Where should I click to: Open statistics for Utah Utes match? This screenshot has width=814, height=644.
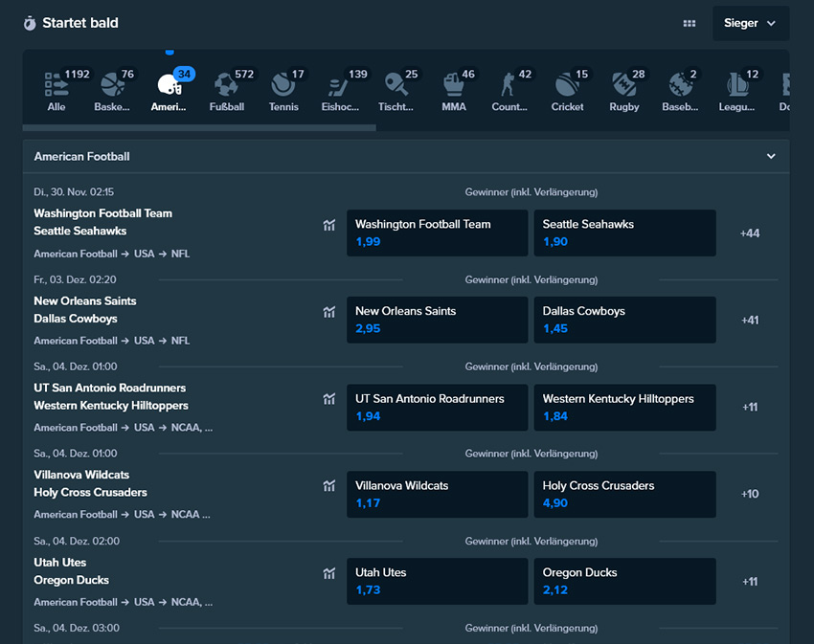coord(329,573)
